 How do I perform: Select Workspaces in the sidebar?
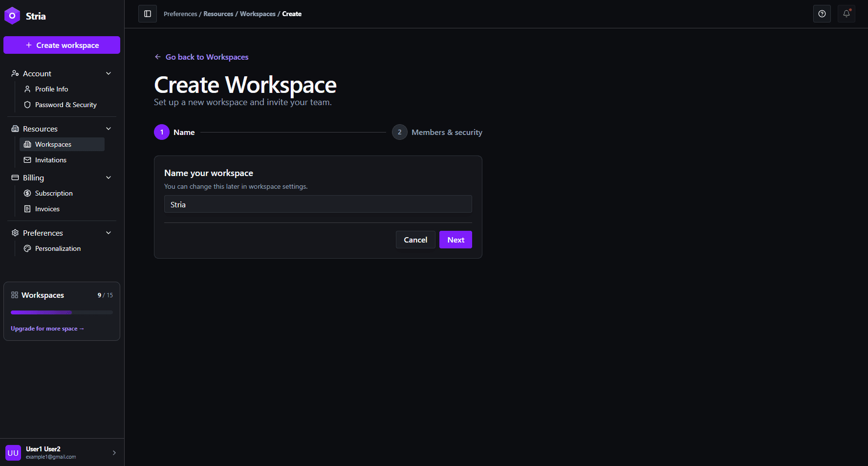(x=62, y=144)
